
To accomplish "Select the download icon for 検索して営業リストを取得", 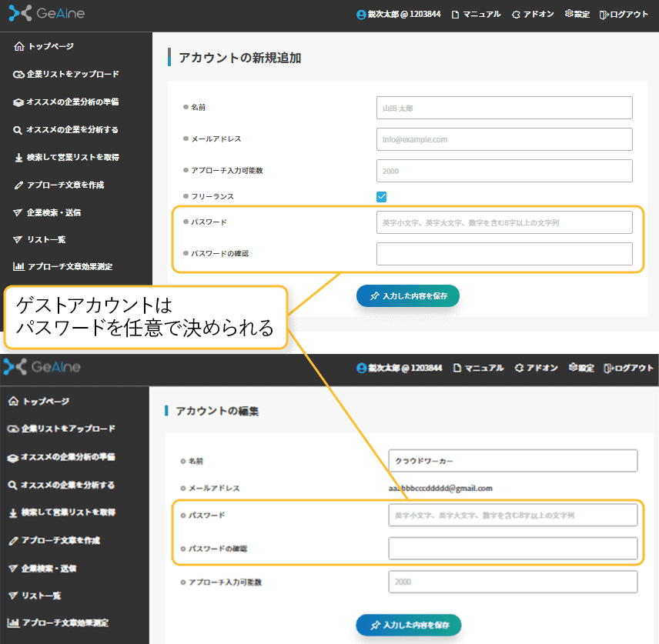I will (17, 157).
